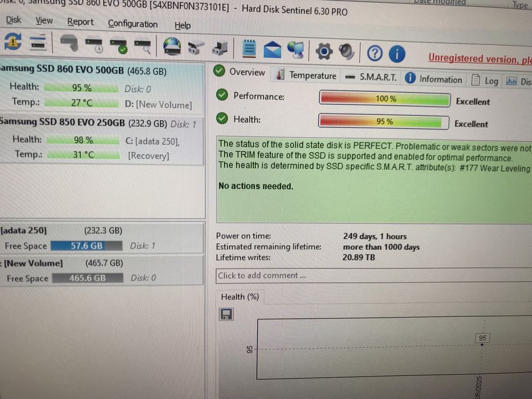The image size is (532, 399).
Task: Click the globe over disk toolbar icon
Action: pyautogui.click(x=172, y=47)
